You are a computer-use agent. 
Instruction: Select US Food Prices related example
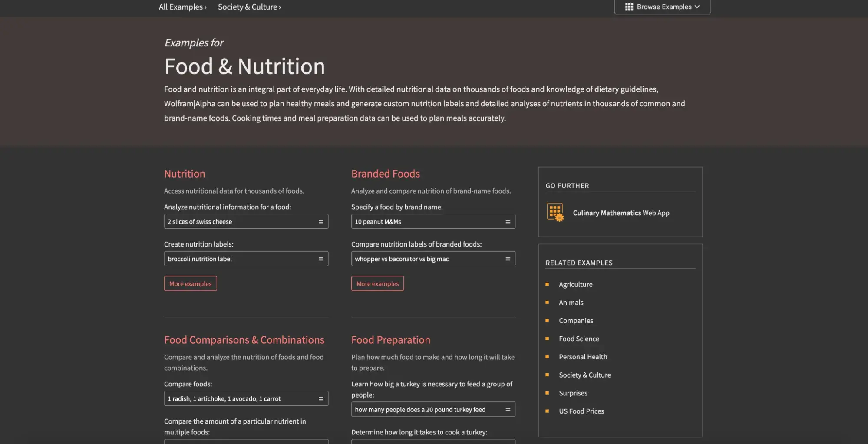coord(581,411)
